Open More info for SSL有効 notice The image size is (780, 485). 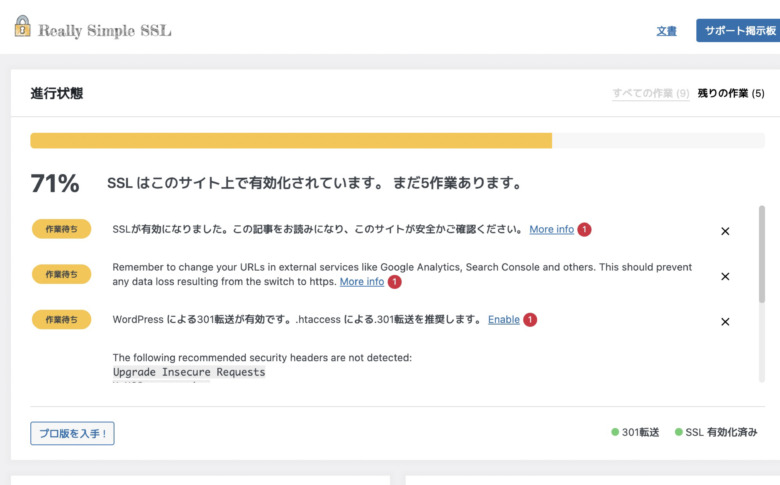[551, 229]
